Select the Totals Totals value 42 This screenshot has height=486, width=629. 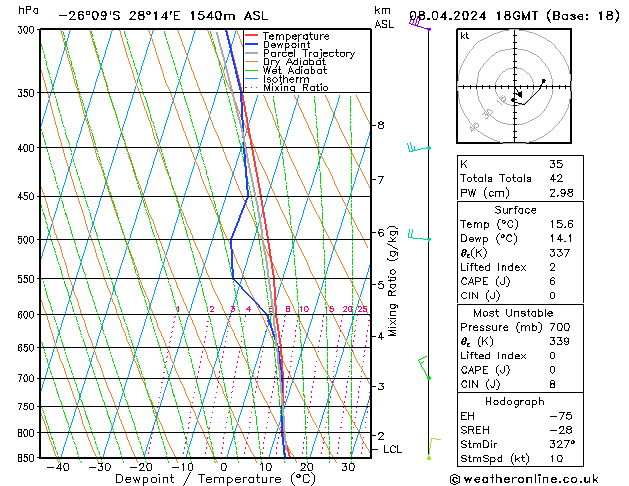(556, 178)
